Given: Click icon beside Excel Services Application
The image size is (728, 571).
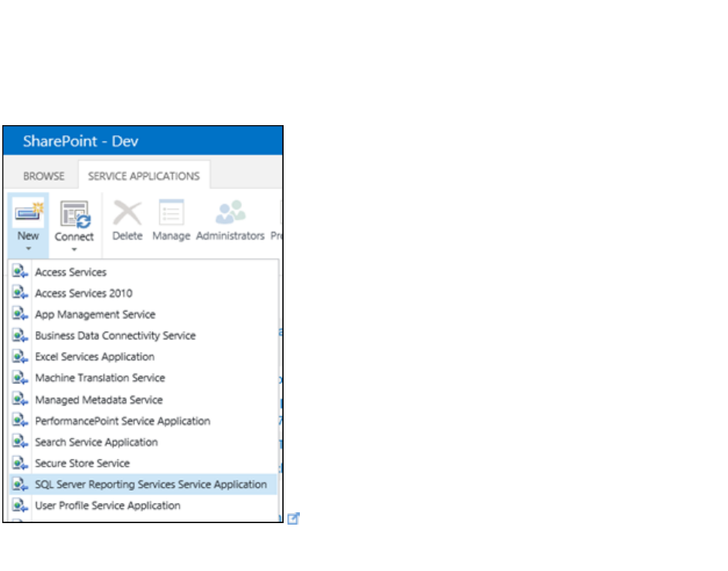Looking at the screenshot, I should coord(20,356).
